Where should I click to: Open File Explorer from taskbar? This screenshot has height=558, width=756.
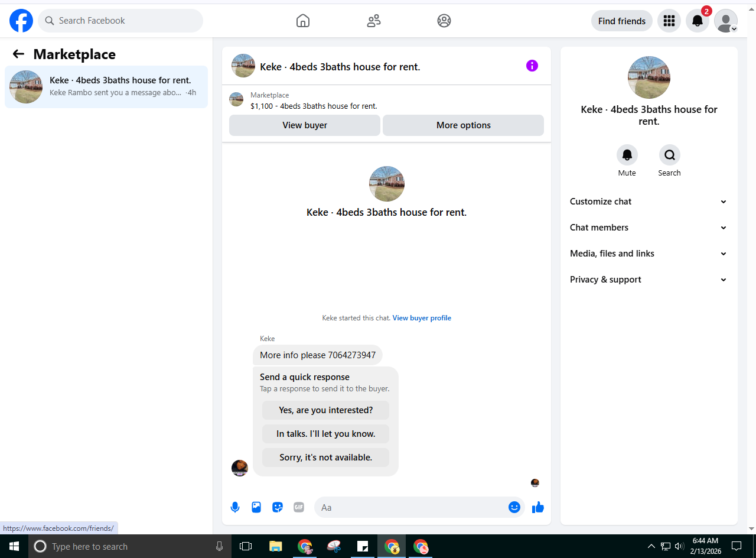point(275,546)
